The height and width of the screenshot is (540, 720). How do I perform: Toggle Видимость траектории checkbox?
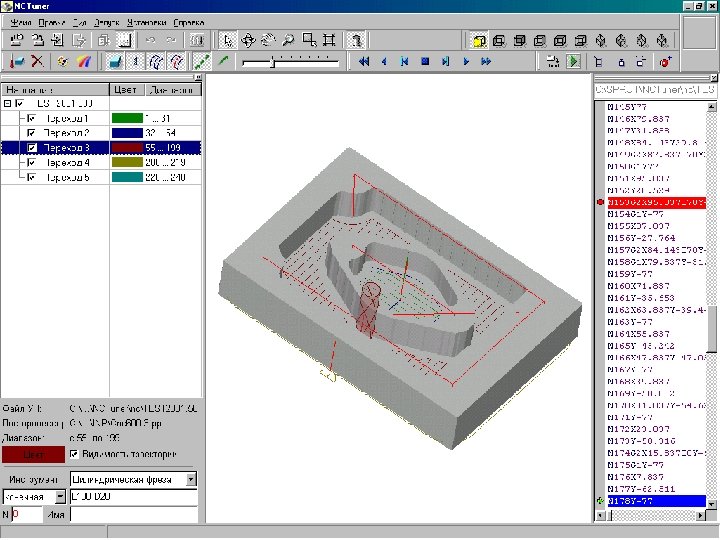click(x=74, y=454)
